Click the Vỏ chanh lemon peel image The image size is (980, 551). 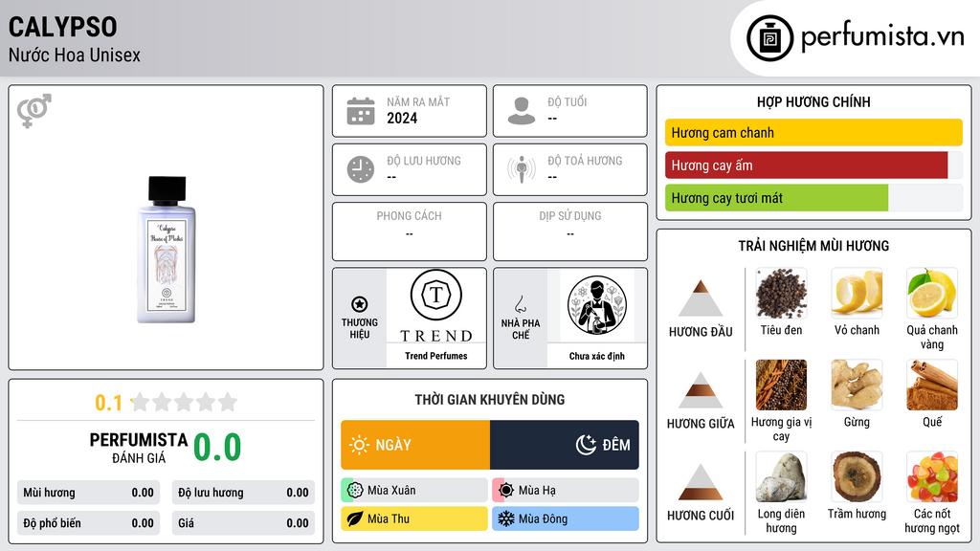point(857,294)
